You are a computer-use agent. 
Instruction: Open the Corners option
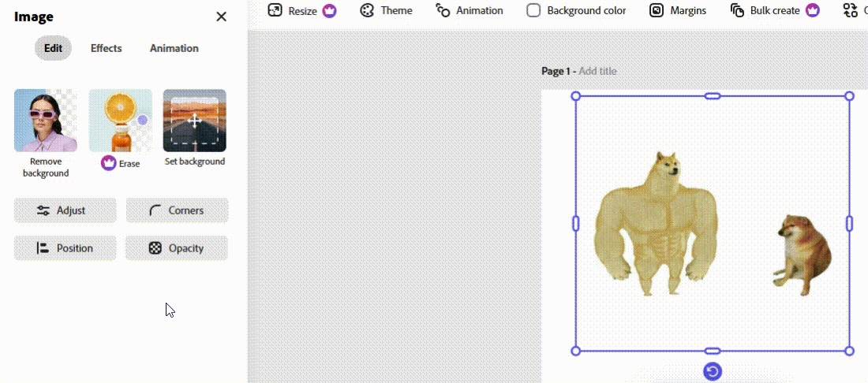point(177,210)
